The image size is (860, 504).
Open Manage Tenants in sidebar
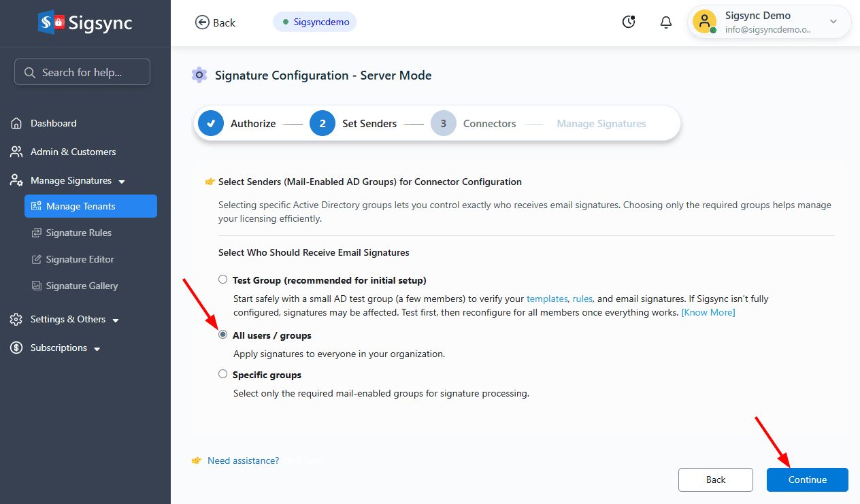(90, 206)
